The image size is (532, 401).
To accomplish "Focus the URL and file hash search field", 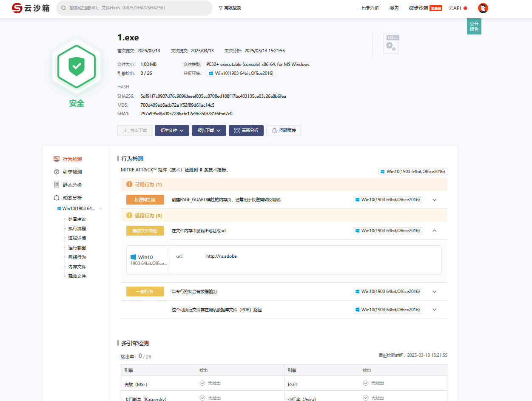I will point(134,8).
